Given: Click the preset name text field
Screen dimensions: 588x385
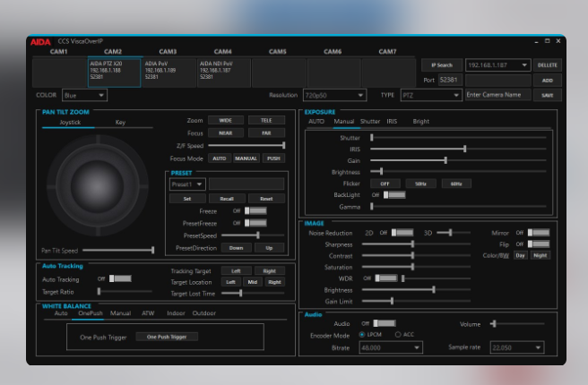Looking at the screenshot, I should pyautogui.click(x=246, y=184).
